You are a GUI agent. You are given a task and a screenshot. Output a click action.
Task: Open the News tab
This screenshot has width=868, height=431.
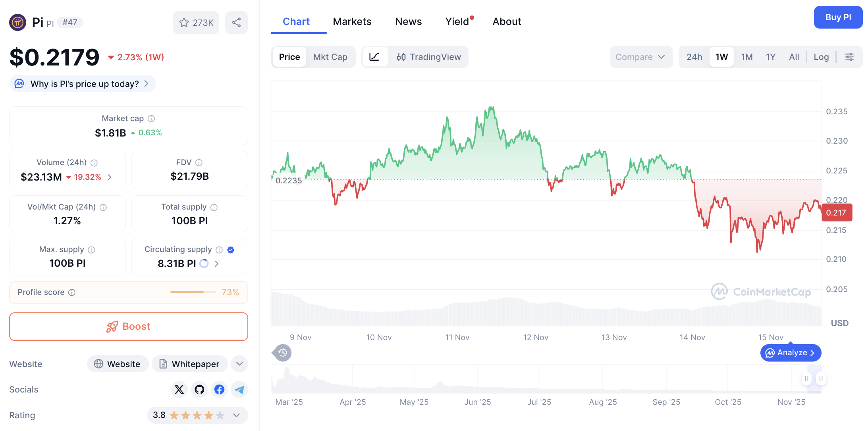(x=408, y=21)
